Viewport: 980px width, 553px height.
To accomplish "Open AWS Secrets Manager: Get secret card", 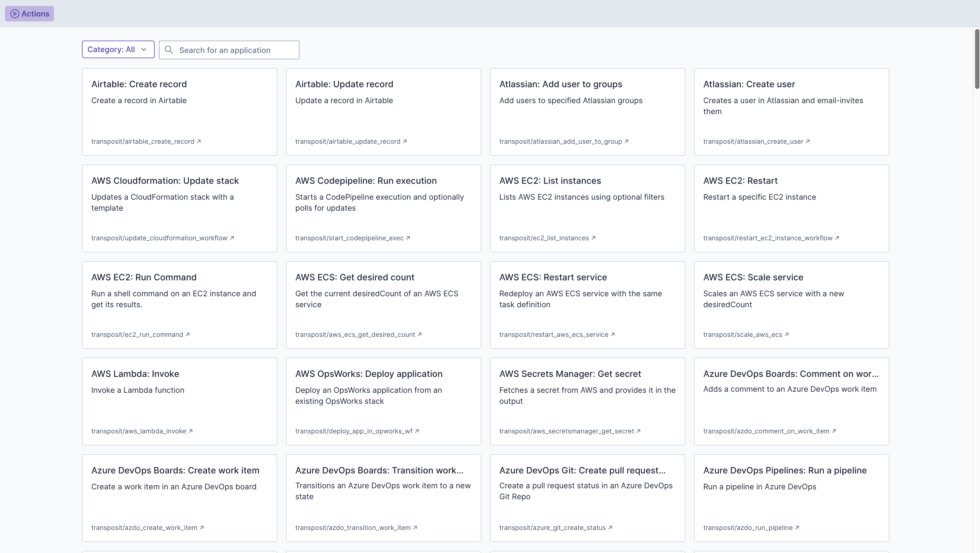I will coord(587,401).
